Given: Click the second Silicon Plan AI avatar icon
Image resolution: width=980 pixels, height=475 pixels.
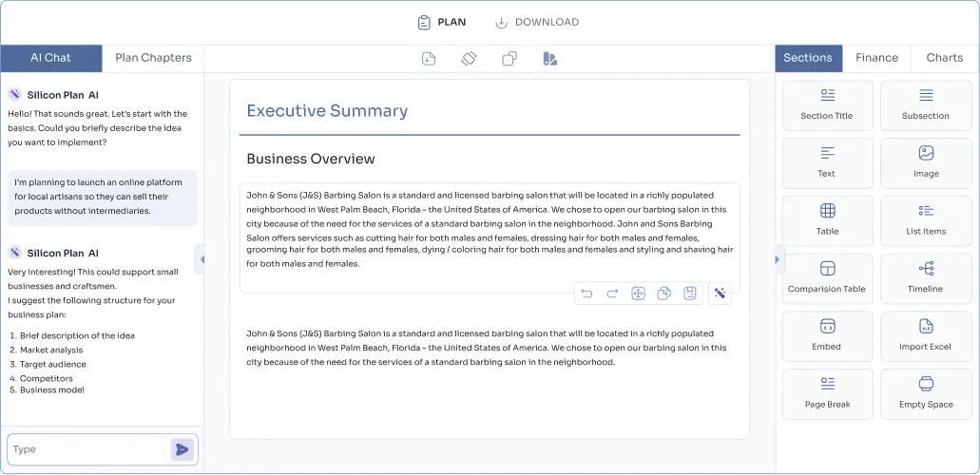Looking at the screenshot, I should click(15, 253).
